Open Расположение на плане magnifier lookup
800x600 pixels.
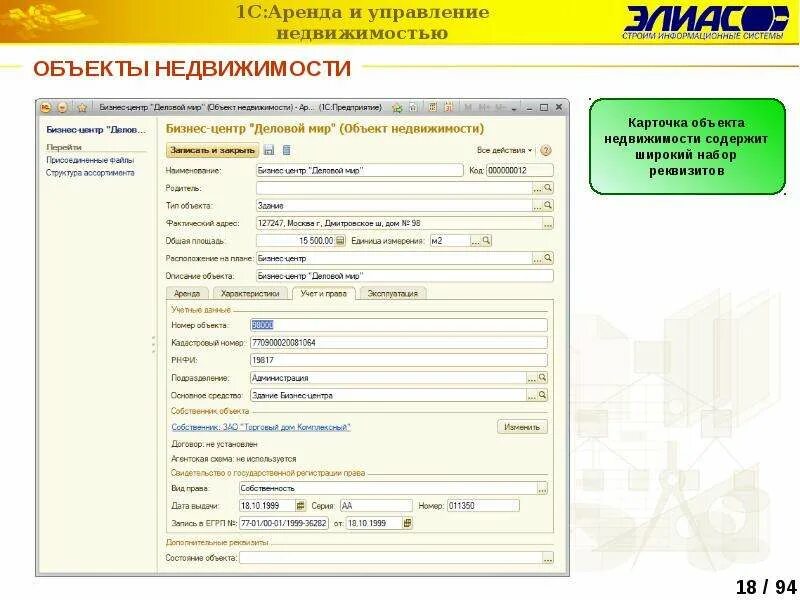(x=548, y=258)
